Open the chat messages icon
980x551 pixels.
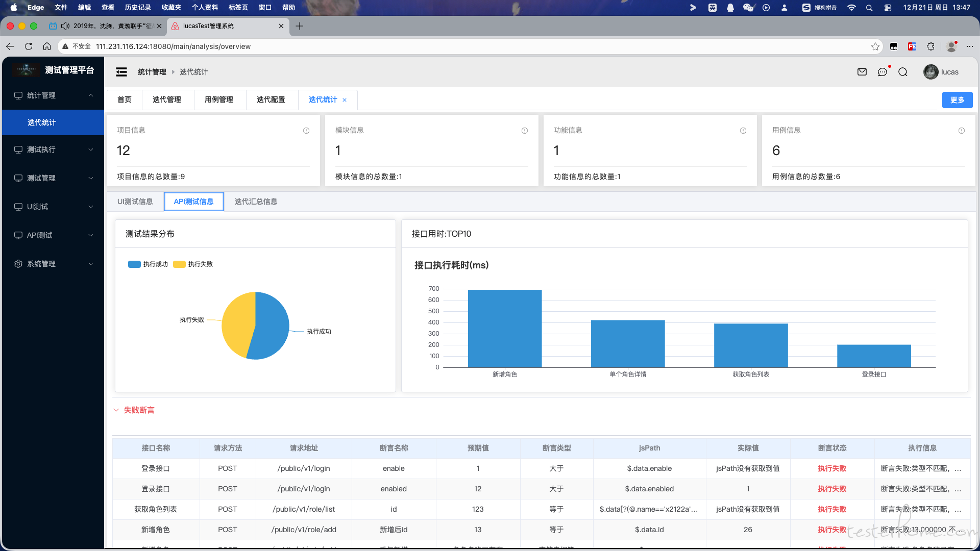point(883,72)
